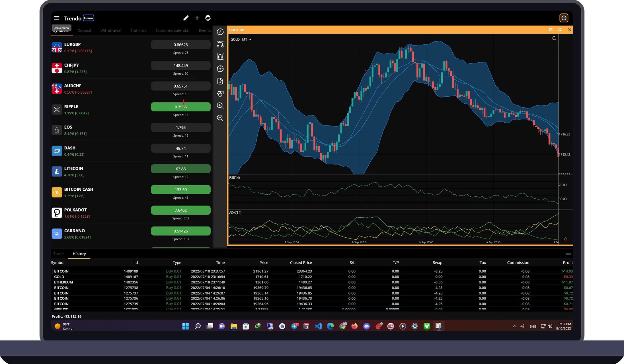
Task: Click the Closed Price column header
Action: [x=301, y=263]
